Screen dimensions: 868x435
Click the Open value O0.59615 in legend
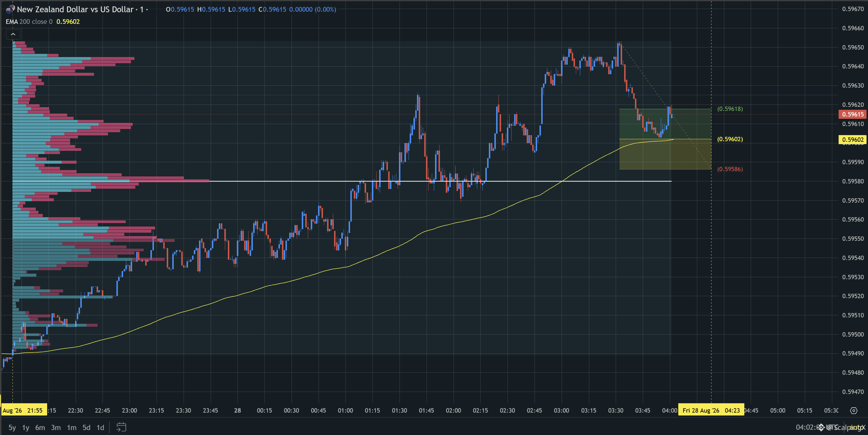tap(180, 9)
